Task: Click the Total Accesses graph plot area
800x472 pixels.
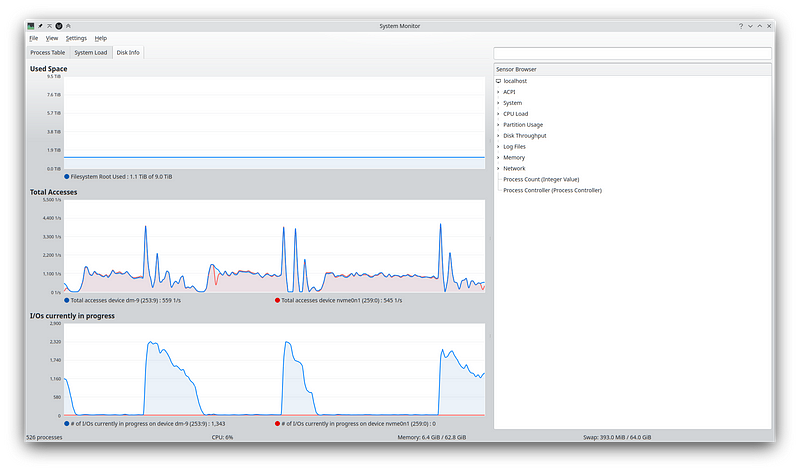Action: tap(274, 246)
